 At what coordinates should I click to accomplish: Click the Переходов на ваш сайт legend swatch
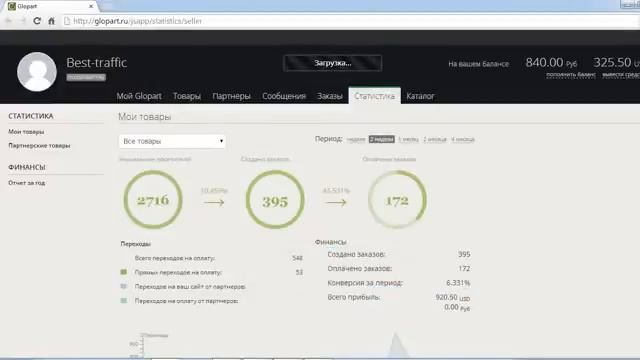point(124,286)
